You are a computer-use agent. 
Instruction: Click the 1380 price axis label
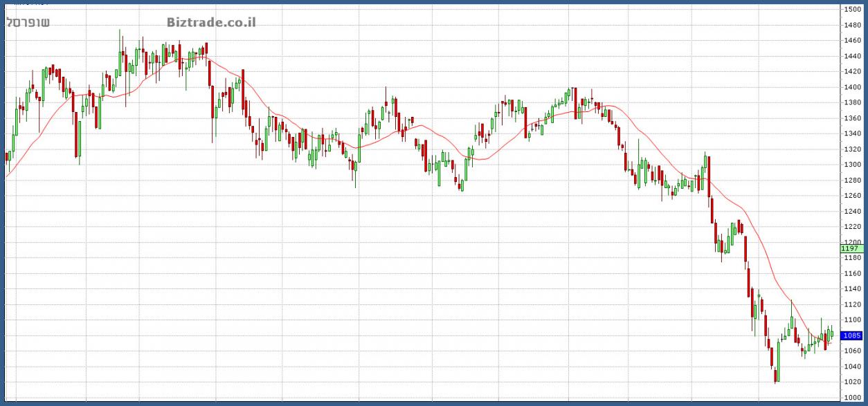[x=851, y=102]
